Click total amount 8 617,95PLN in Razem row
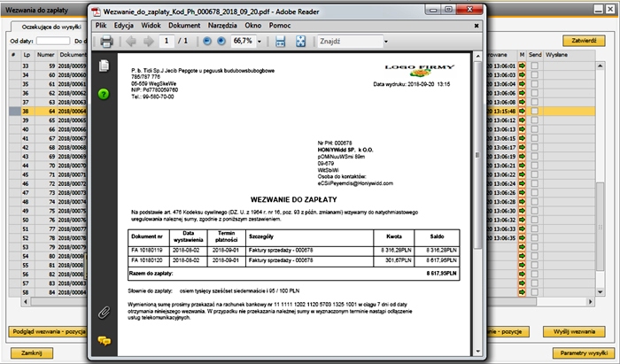 (441, 274)
